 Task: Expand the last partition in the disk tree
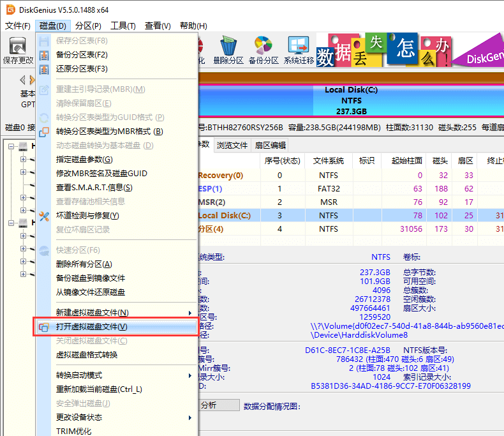[x=23, y=274]
